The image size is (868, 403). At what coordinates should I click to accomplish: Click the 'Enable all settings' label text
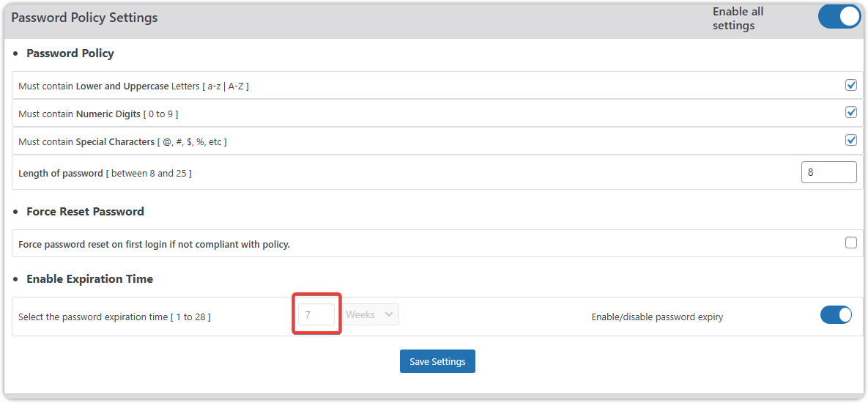(738, 18)
